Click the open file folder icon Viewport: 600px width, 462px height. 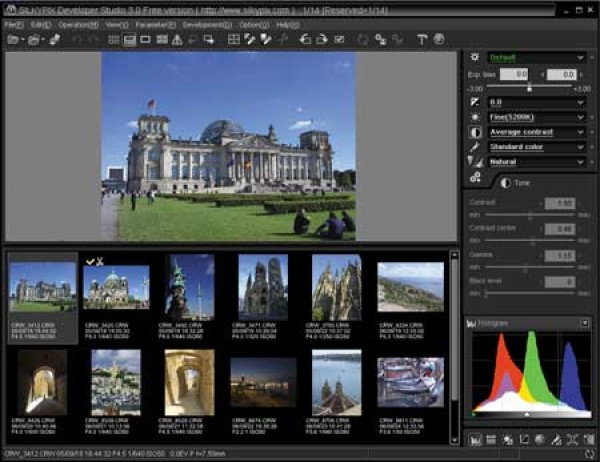[x=13, y=39]
